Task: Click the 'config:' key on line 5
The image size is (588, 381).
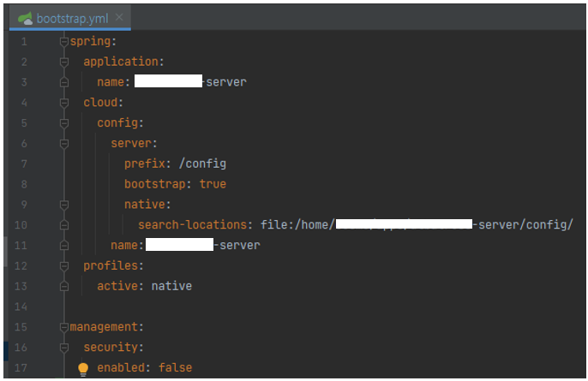Action: (x=120, y=123)
